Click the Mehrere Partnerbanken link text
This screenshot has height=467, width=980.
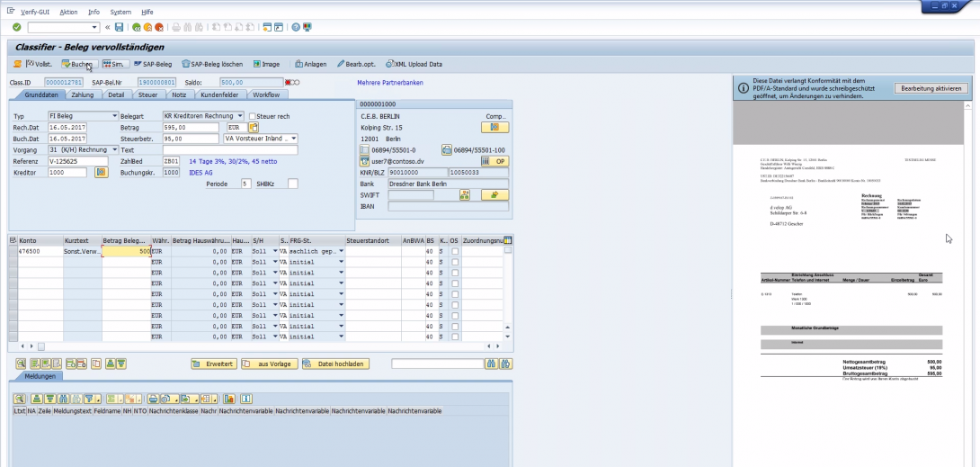390,82
